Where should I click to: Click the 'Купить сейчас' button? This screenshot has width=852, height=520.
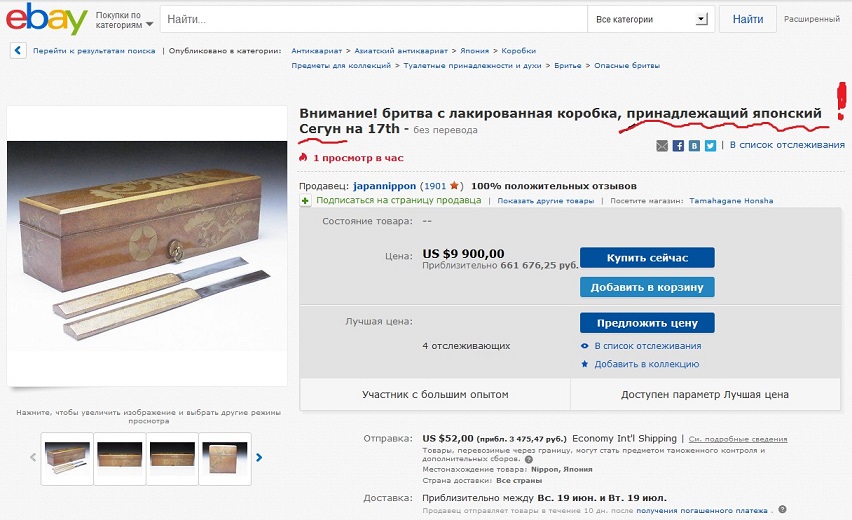(647, 258)
